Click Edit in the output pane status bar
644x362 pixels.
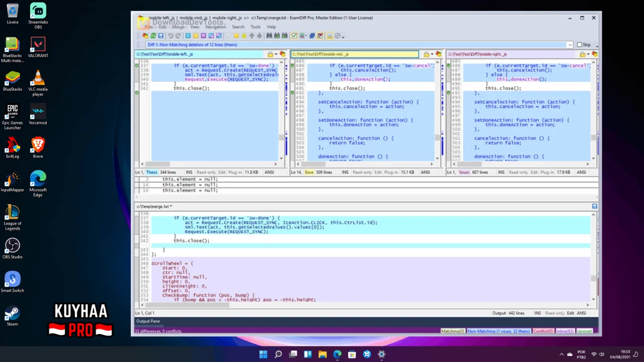coord(570,313)
